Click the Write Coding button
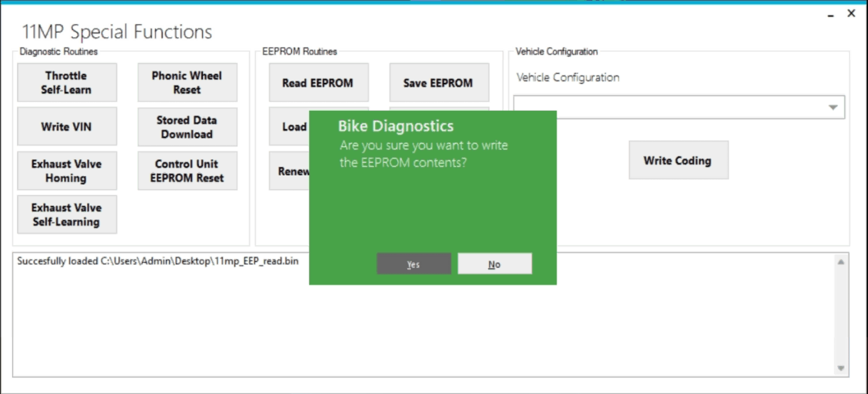This screenshot has height=394, width=868. coord(678,160)
